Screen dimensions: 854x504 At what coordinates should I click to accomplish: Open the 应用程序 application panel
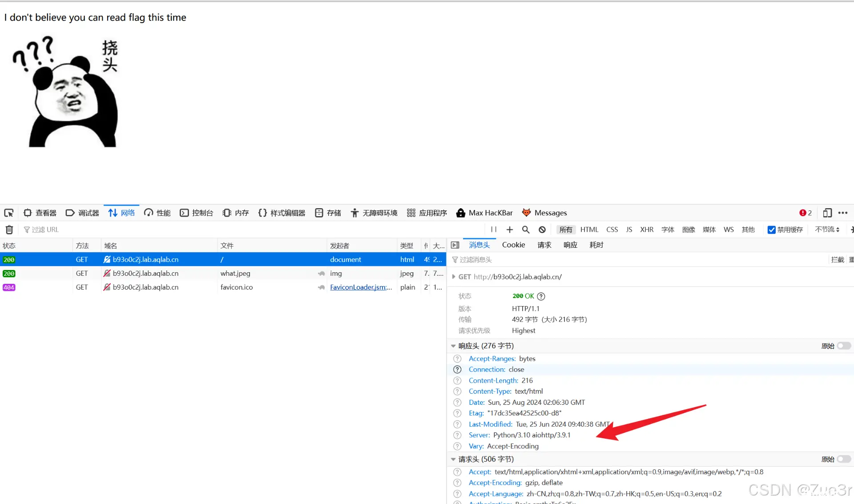427,213
